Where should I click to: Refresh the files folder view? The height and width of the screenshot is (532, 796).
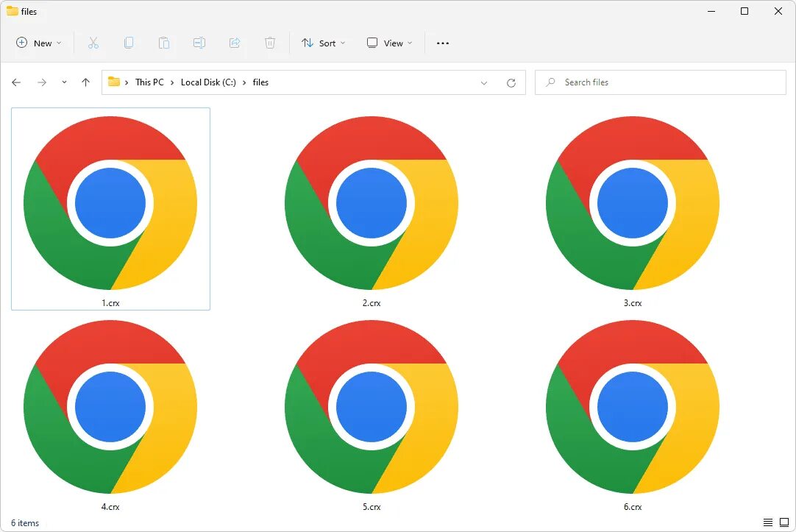511,82
